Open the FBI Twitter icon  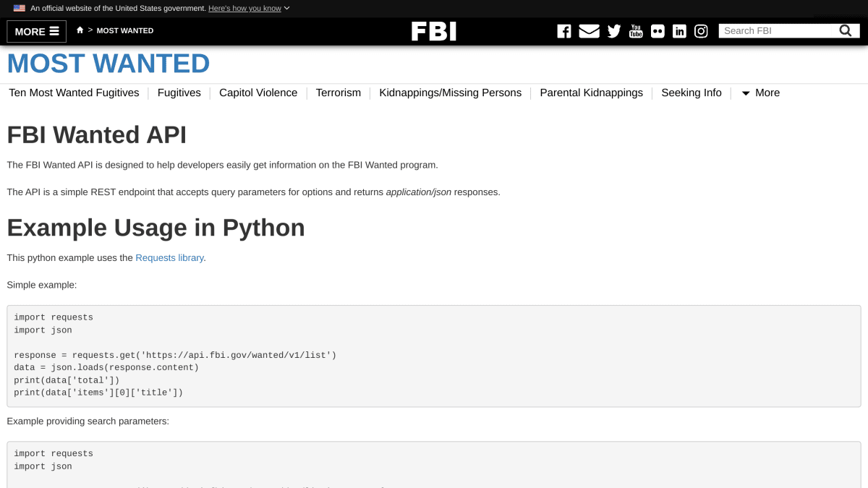614,31
